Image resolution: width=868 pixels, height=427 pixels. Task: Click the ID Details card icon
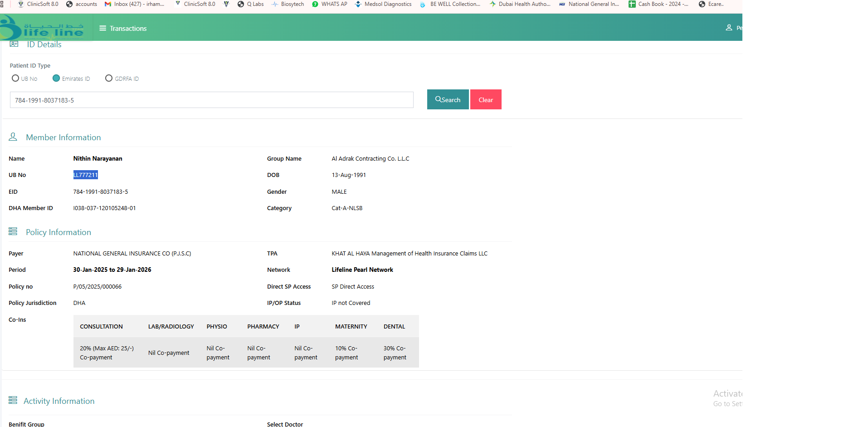14,44
